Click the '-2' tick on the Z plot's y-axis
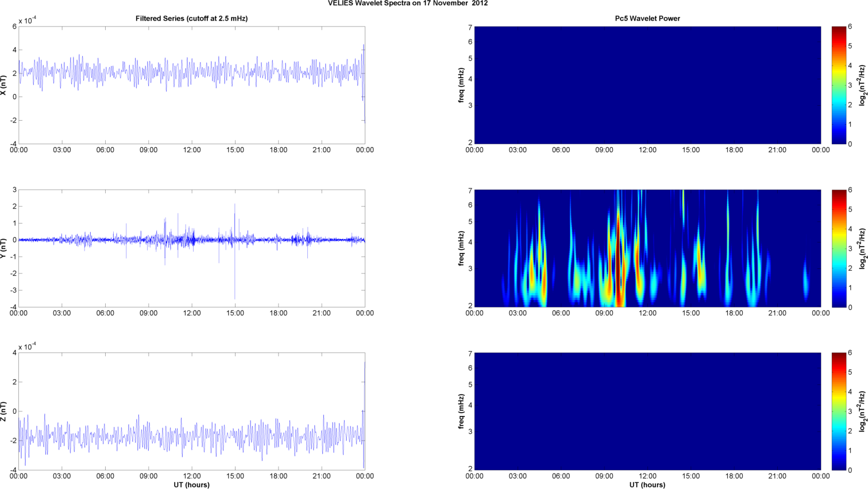The height and width of the screenshot is (489, 868). click(13, 441)
